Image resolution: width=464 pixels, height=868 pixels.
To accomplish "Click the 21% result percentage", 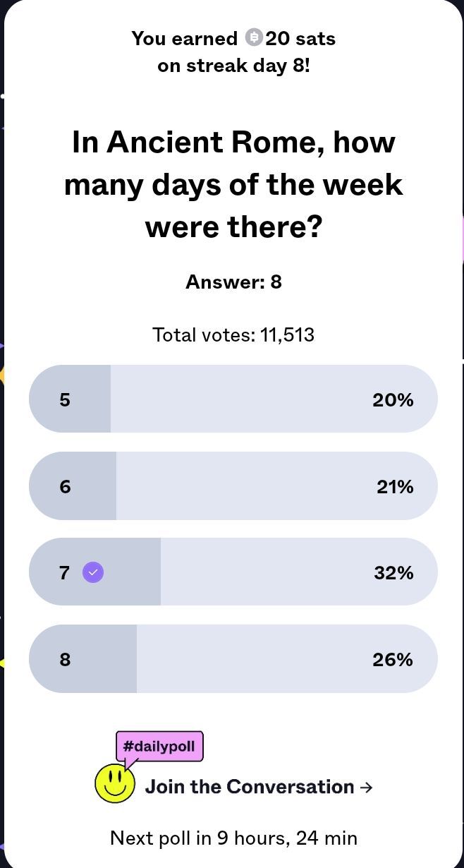I will click(x=394, y=487).
